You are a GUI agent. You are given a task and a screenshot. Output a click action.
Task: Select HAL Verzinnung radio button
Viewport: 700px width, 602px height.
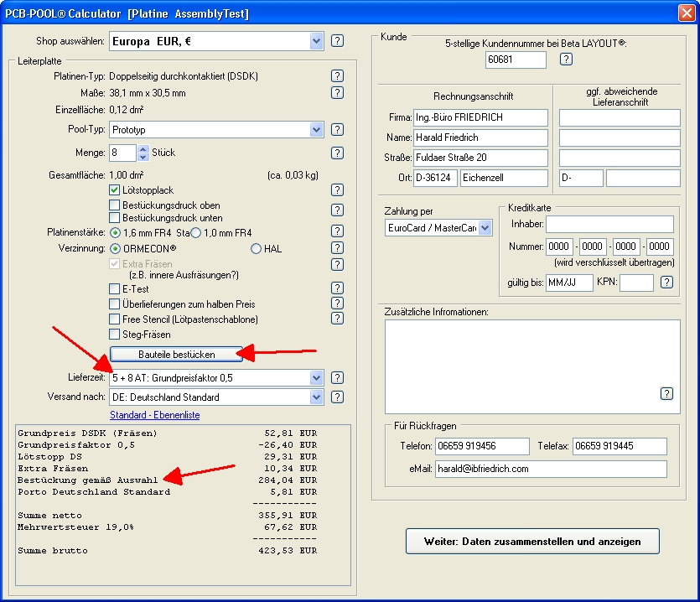click(257, 248)
